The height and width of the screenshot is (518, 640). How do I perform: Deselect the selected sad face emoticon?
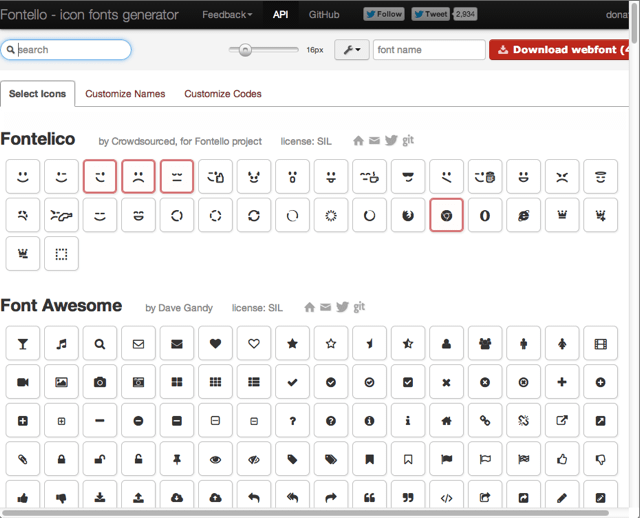138,176
